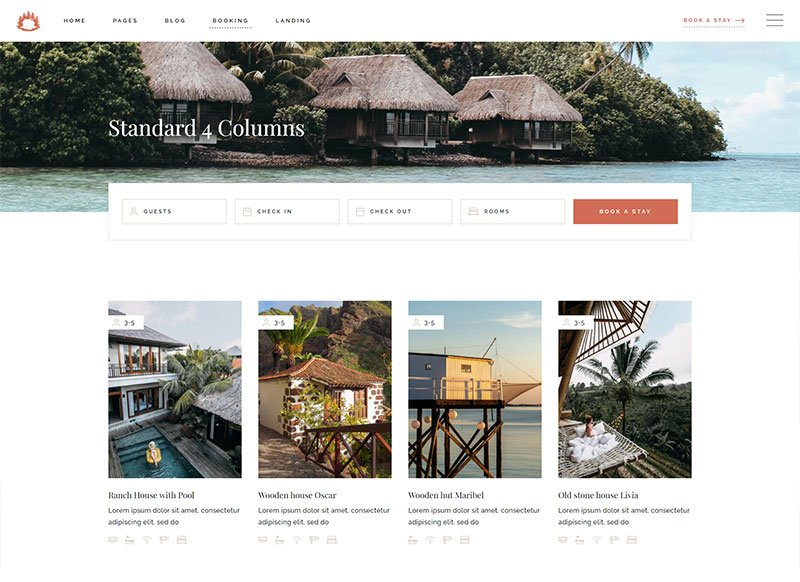The height and width of the screenshot is (582, 800).
Task: Click the WiFi amenity icon under Ranch House
Action: (x=147, y=540)
